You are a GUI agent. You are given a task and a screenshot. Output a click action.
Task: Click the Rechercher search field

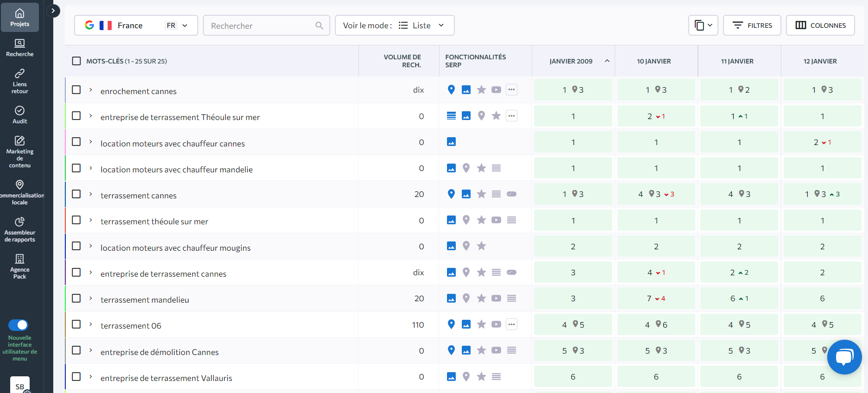(259, 25)
